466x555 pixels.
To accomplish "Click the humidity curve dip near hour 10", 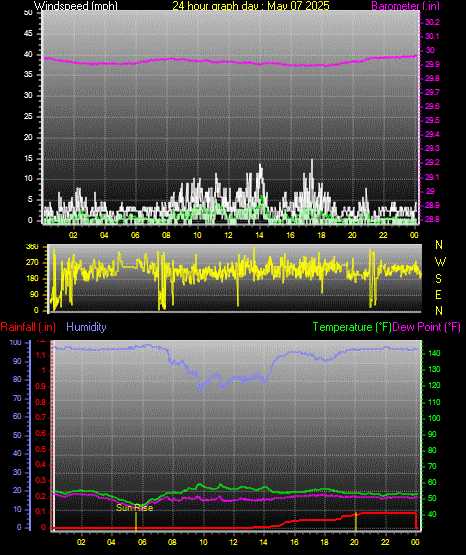I will click(201, 390).
